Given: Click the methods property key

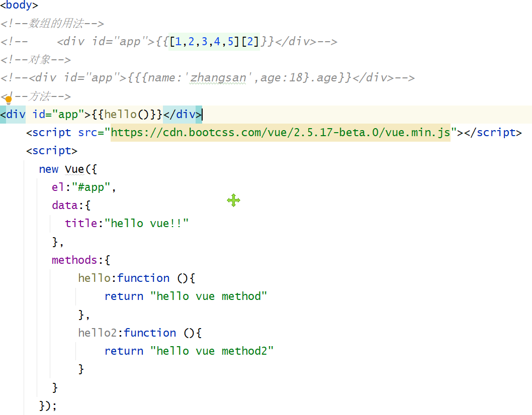Looking at the screenshot, I should 74,260.
